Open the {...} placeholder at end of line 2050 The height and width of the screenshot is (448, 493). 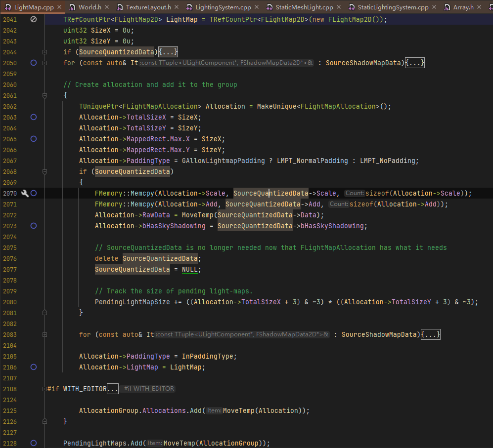(x=415, y=63)
